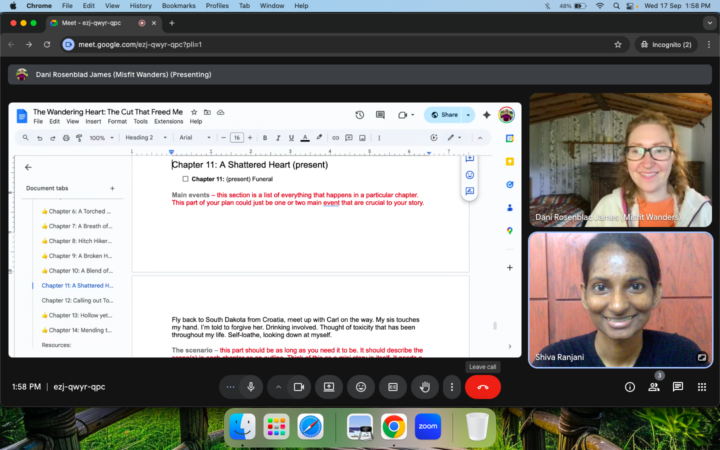
Task: Click the search magnifier in Docs toolbar
Action: [x=26, y=138]
